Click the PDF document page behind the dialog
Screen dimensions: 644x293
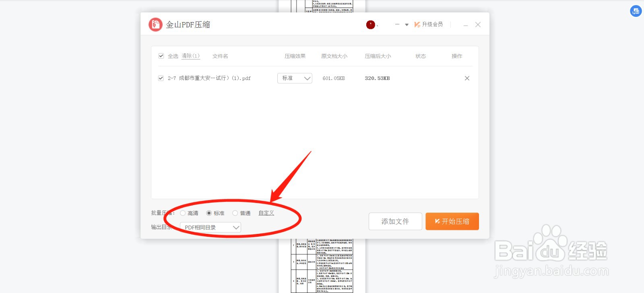click(322, 266)
